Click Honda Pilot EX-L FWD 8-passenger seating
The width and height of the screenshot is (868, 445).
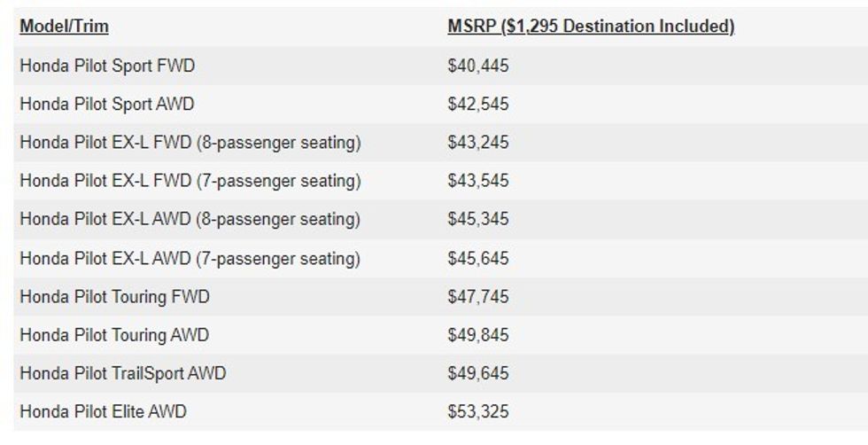point(190,142)
